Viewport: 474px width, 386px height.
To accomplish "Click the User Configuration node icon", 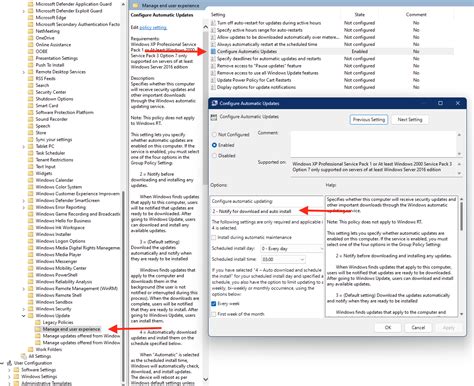I will tap(9, 363).
